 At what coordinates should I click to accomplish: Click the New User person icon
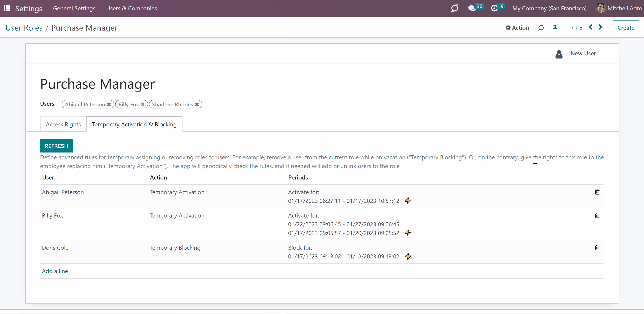(x=559, y=54)
